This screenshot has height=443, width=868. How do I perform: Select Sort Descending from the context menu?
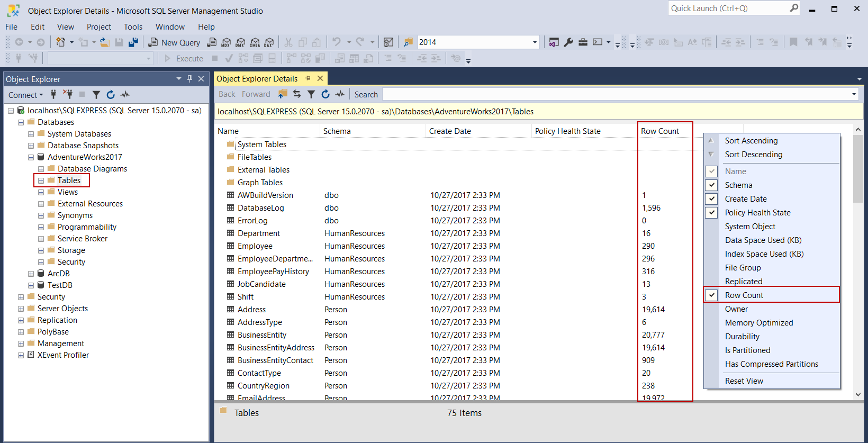[x=753, y=155]
